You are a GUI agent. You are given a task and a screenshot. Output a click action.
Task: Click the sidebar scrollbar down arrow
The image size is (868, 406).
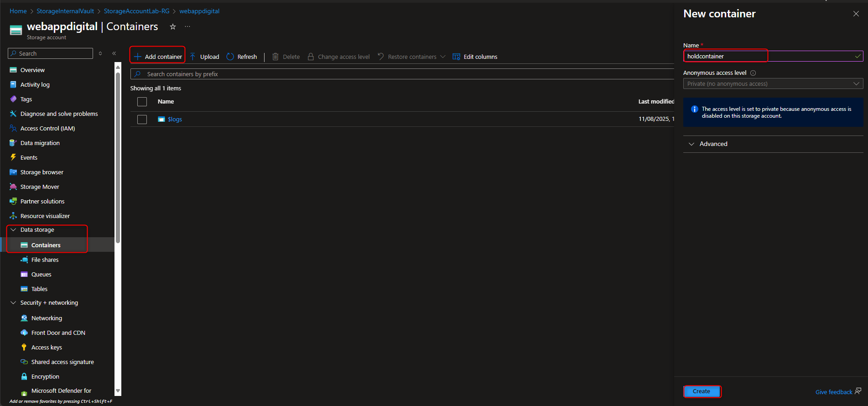click(x=118, y=390)
